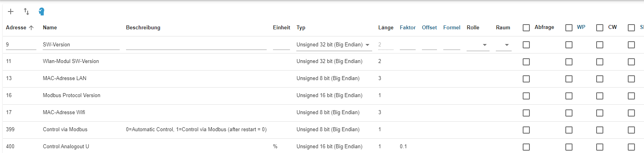
Task: Open the Rolle dropdown in SW-Version row
Action: coord(478,45)
